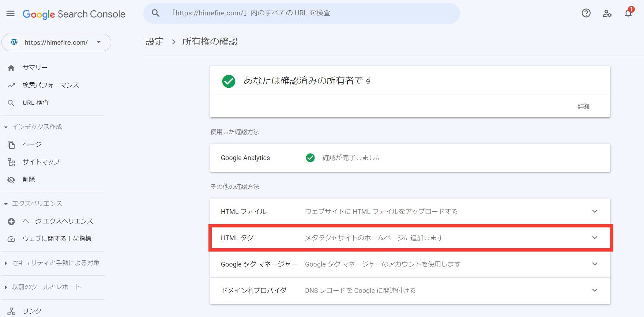Open the hamburger main menu
This screenshot has height=317, width=644.
[11, 14]
